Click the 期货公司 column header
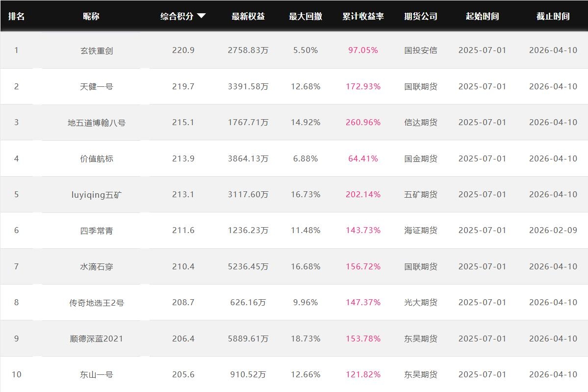 [421, 16]
